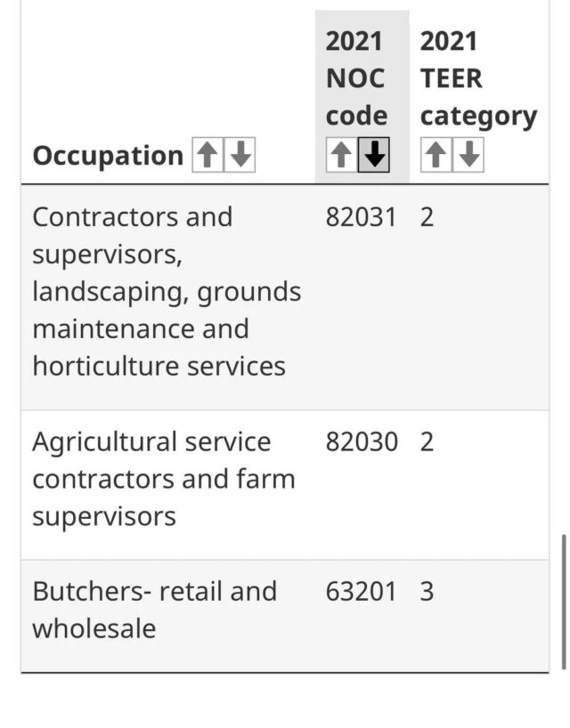Screen dimensions: 570x728
Task: Select the landscaping contractors and supervisors occupation
Action: coord(167,291)
